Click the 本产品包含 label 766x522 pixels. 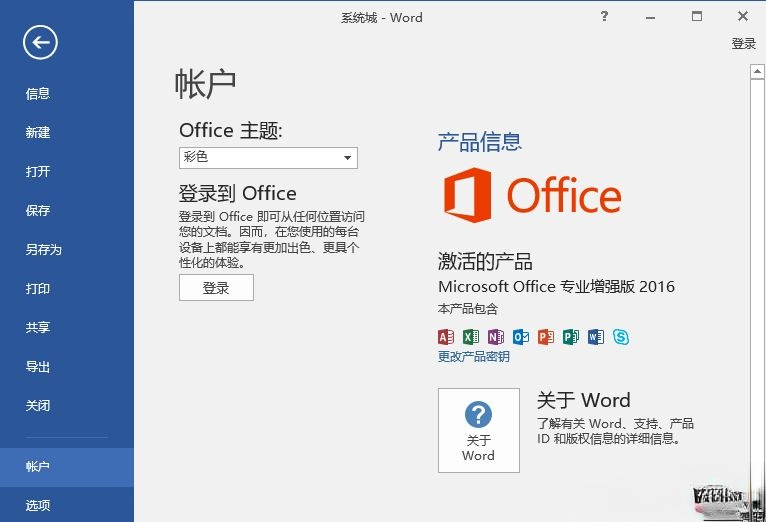click(x=468, y=309)
